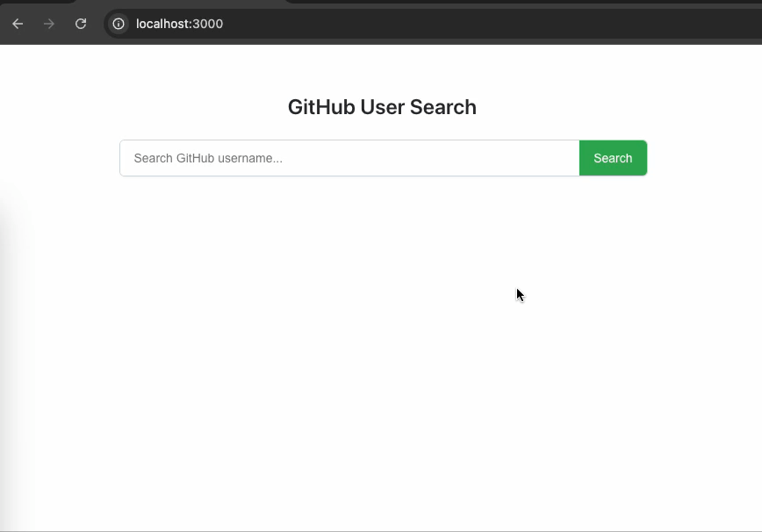
Task: Select the localhost:3000 address text
Action: point(179,24)
